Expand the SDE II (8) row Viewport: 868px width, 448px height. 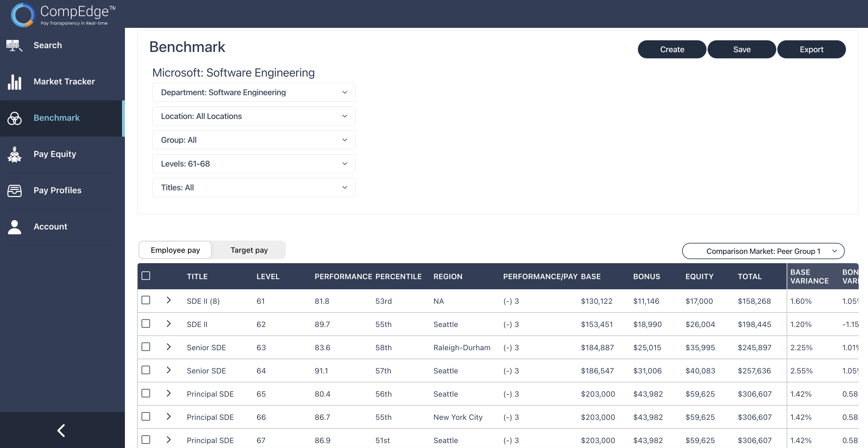coord(169,301)
